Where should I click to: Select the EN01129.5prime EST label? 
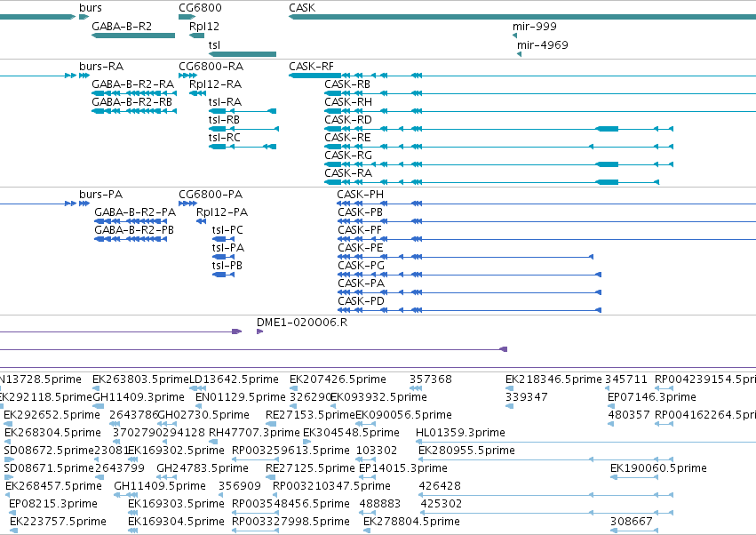pyautogui.click(x=241, y=397)
